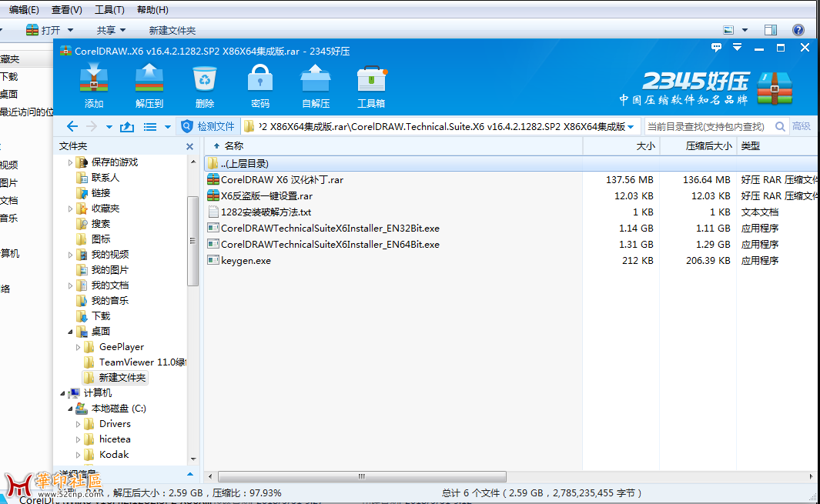Select 我的图片 in folder tree
This screenshot has height=504, width=820.
pyautogui.click(x=110, y=270)
